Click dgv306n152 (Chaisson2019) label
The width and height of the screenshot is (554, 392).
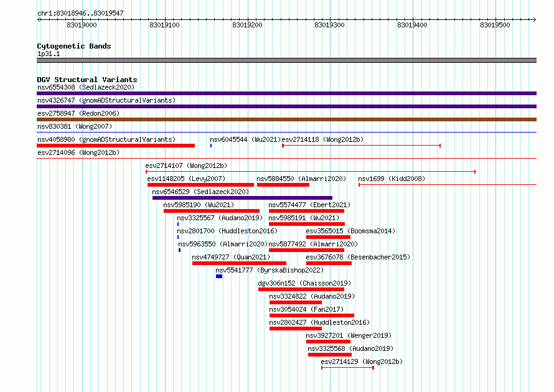(x=304, y=283)
